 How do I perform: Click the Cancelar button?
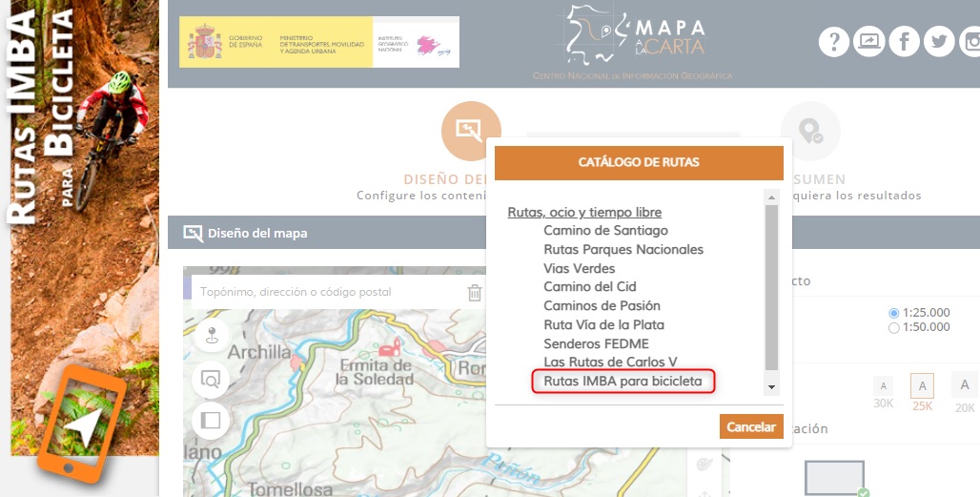[751, 426]
